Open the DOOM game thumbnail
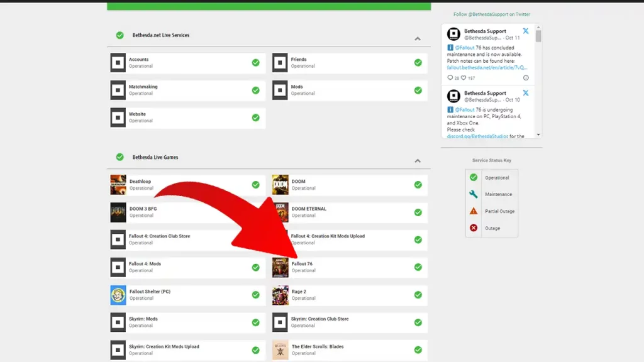 pos(280,185)
